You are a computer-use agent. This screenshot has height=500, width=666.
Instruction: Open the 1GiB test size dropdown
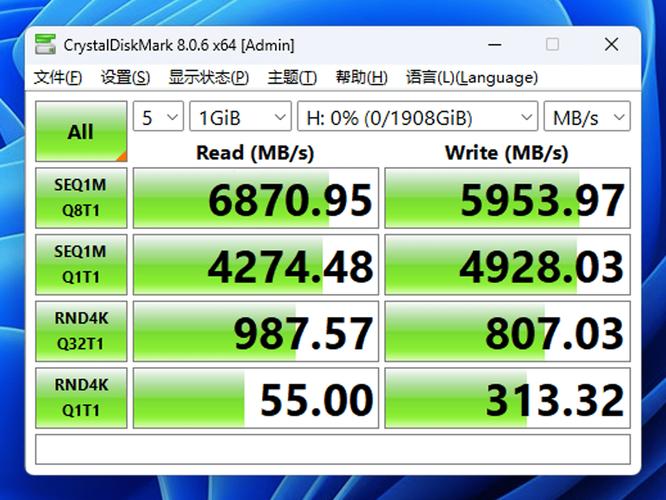tap(240, 116)
